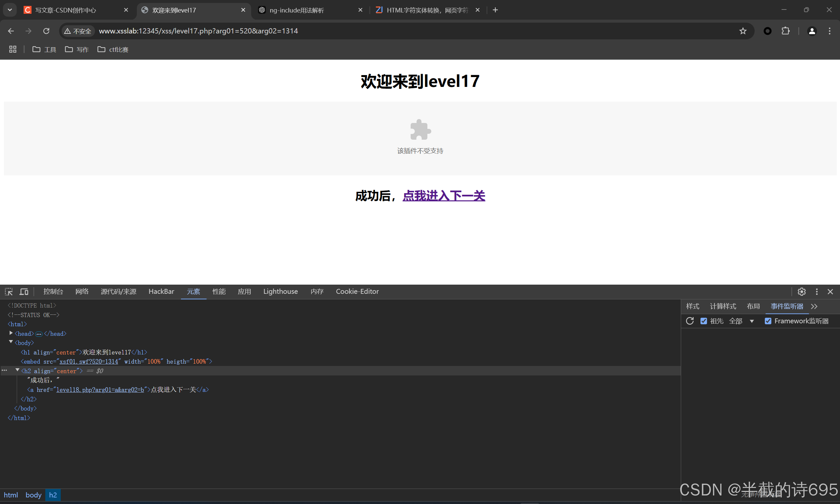
Task: Open the browser apps grid icon
Action: 12,50
